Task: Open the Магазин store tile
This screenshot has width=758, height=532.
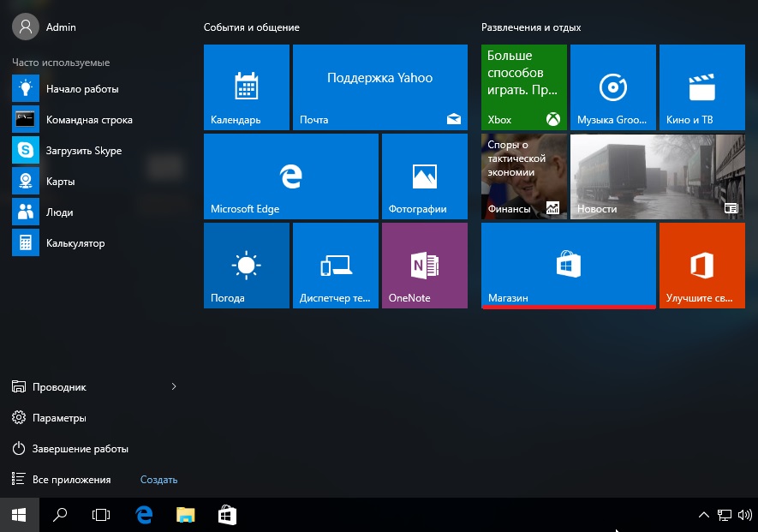Action: (569, 266)
